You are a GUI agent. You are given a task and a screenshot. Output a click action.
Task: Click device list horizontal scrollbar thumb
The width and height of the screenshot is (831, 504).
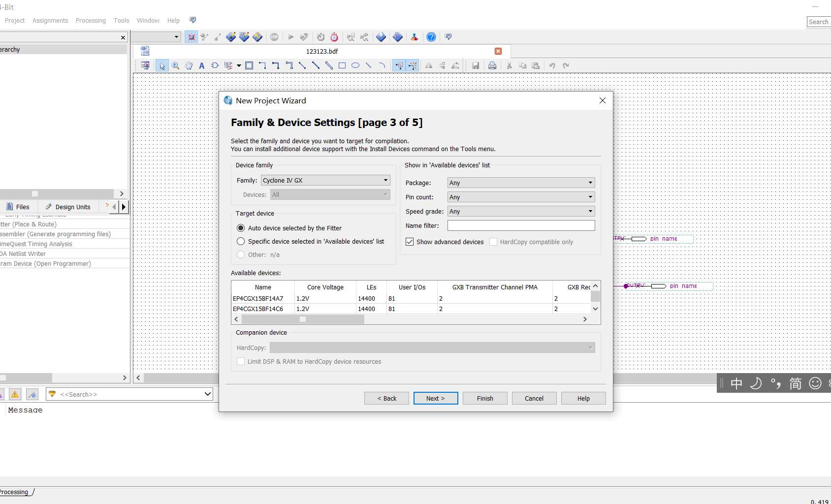tap(303, 319)
